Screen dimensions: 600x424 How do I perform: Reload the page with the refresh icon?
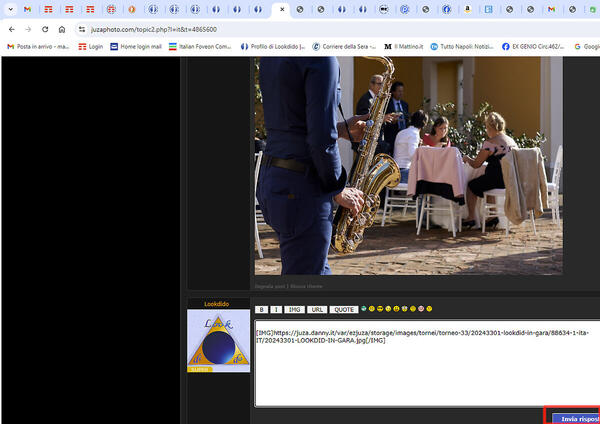tap(45, 29)
